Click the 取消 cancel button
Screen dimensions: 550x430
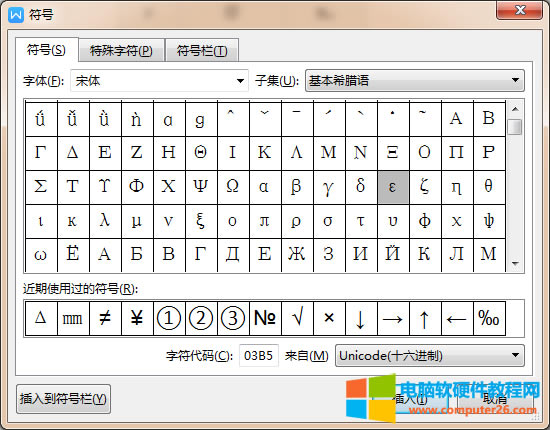pos(495,399)
